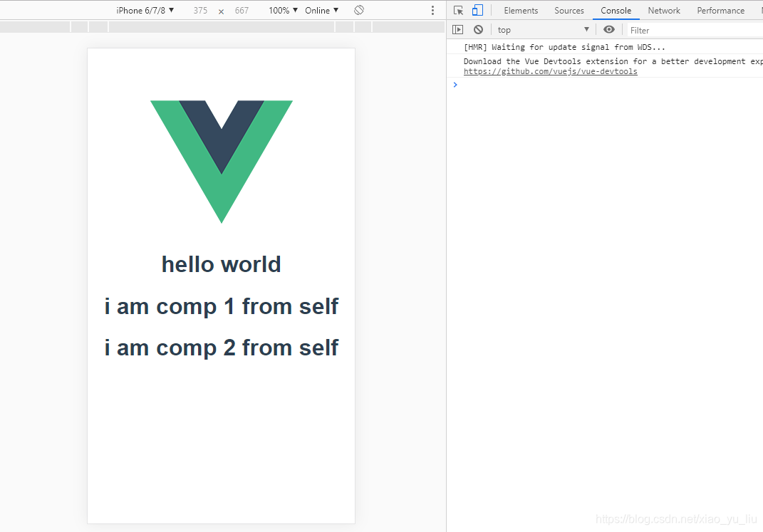Create a live expression with the eye icon
Screen dimensions: 763x532
point(609,29)
